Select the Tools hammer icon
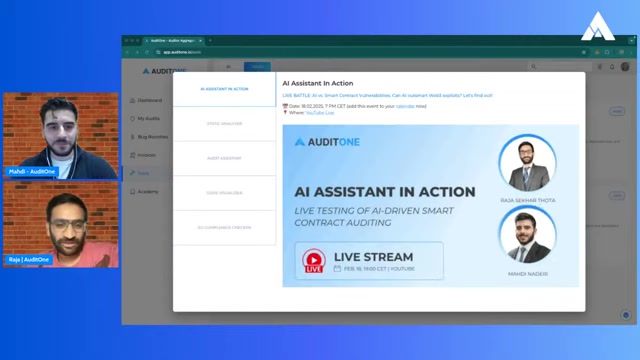This screenshot has width=640, height=360. coord(133,173)
